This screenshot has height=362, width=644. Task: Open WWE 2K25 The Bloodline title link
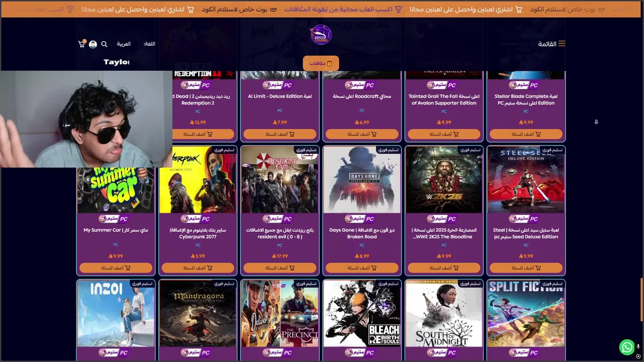[444, 233]
